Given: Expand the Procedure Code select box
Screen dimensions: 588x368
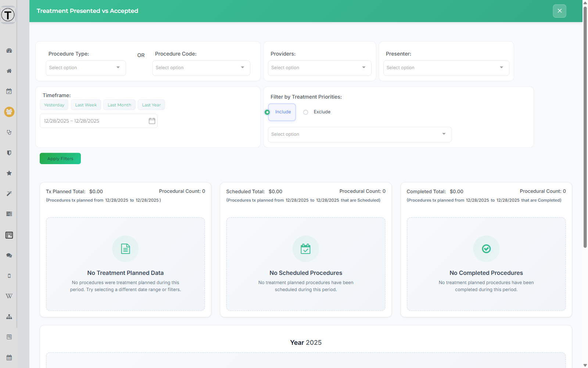Looking at the screenshot, I should coord(201,68).
